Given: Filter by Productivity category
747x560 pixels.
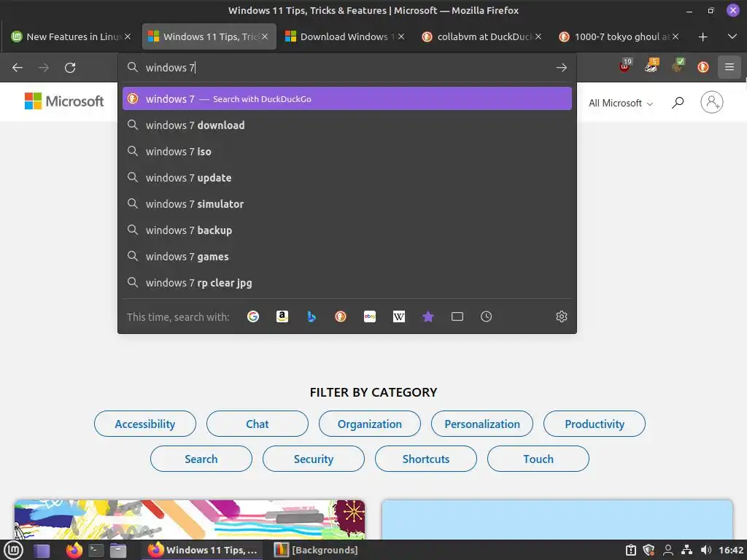Looking at the screenshot, I should point(595,424).
